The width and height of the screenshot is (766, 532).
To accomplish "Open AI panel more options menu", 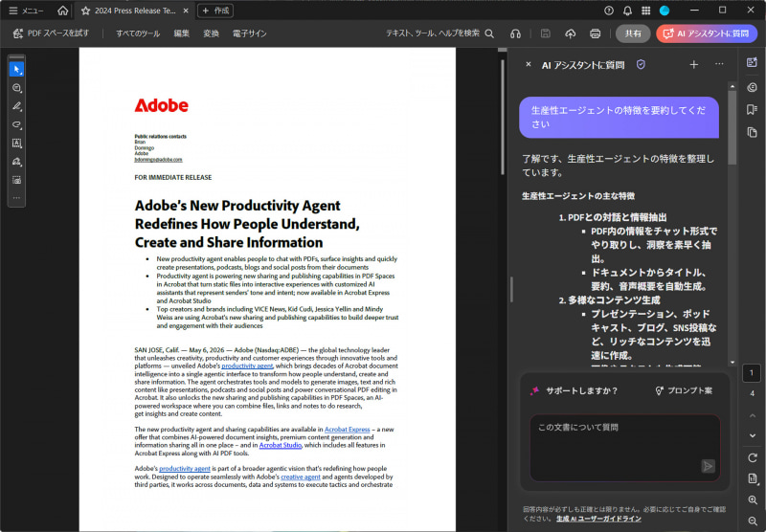I will (x=719, y=64).
